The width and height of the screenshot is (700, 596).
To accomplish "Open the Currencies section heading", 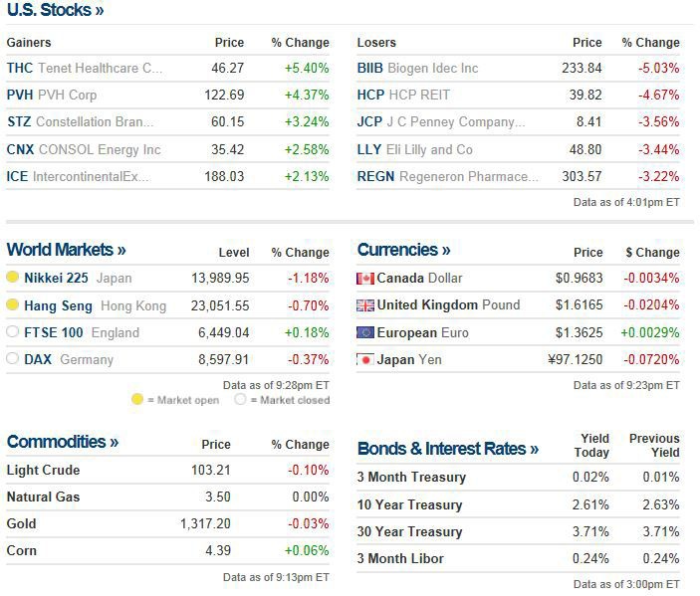I will [403, 250].
